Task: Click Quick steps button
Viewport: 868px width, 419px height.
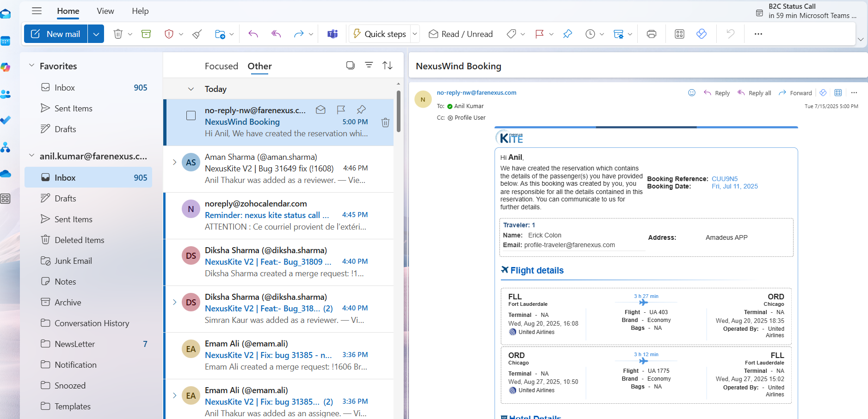Action: tap(380, 34)
